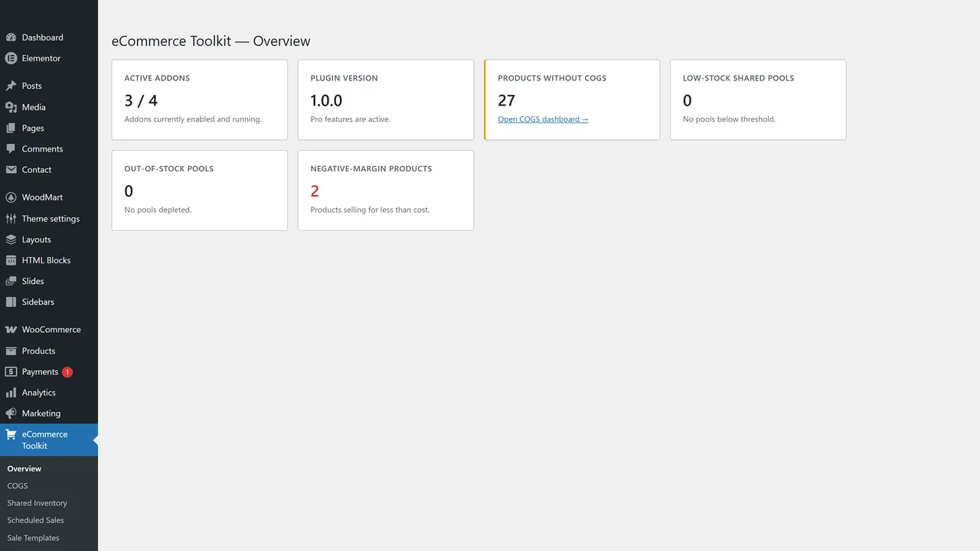The height and width of the screenshot is (551, 980).
Task: Open Scheduled Sales submenu page
Action: pos(36,520)
